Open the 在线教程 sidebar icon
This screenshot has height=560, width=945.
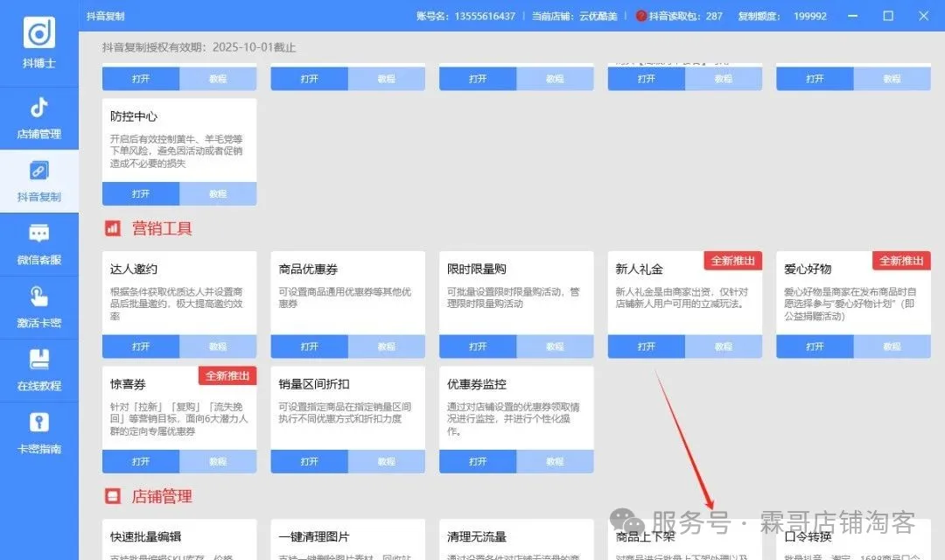click(x=38, y=360)
